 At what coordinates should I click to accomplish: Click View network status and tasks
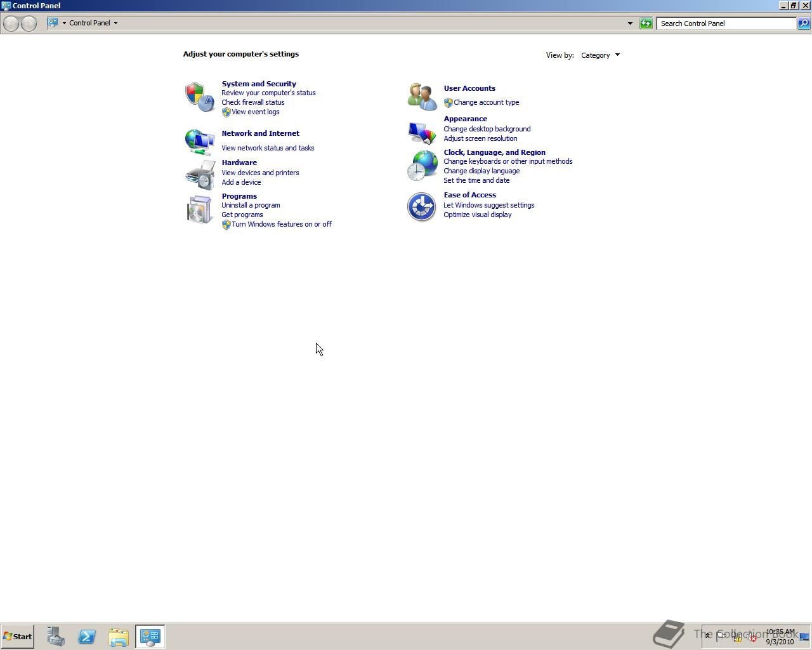pyautogui.click(x=268, y=148)
